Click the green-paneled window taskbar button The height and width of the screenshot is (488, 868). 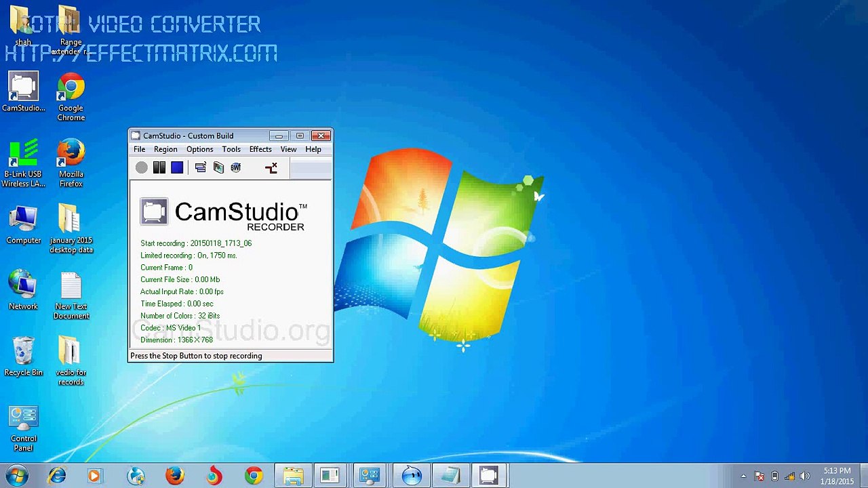[x=330, y=476]
